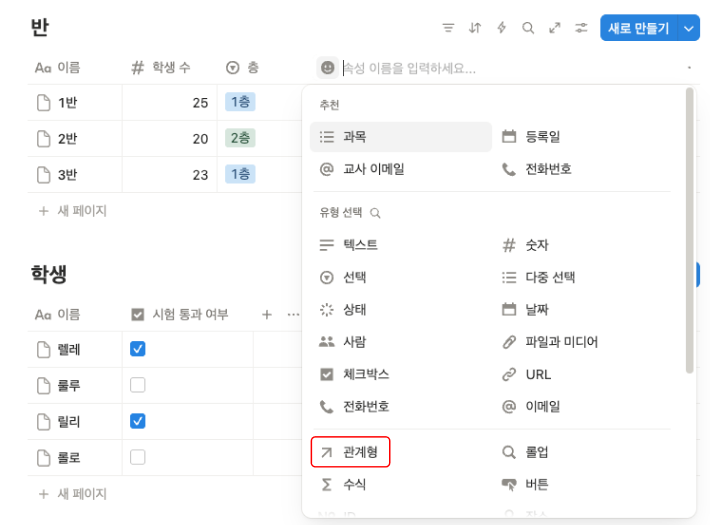This screenshot has height=525, width=710.
Task: Open page icon of 3반 row
Action: tap(43, 174)
